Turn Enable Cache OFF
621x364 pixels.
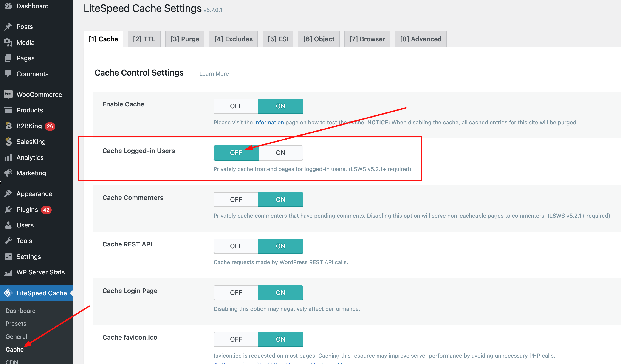pyautogui.click(x=236, y=106)
